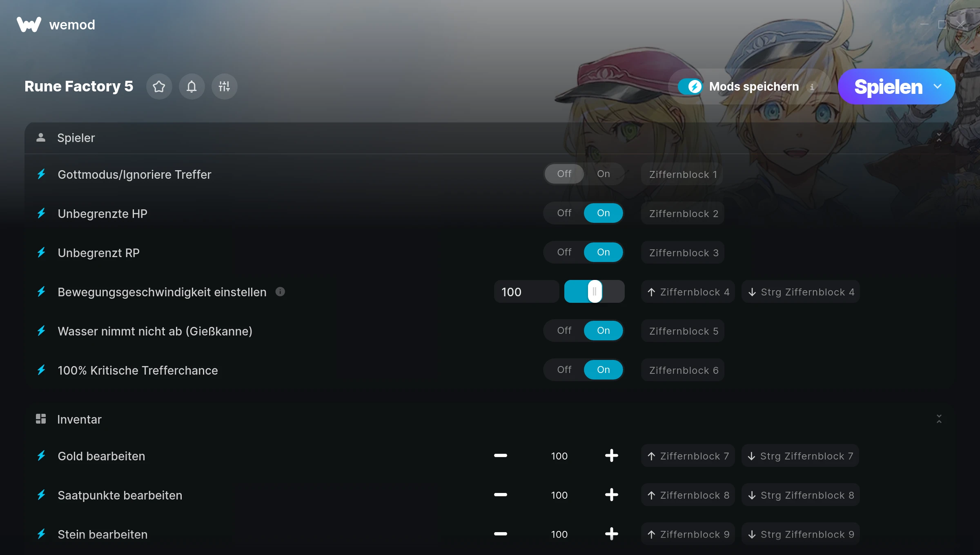
Task: Turn off 100% Kritische Trefferchance
Action: coord(564,370)
